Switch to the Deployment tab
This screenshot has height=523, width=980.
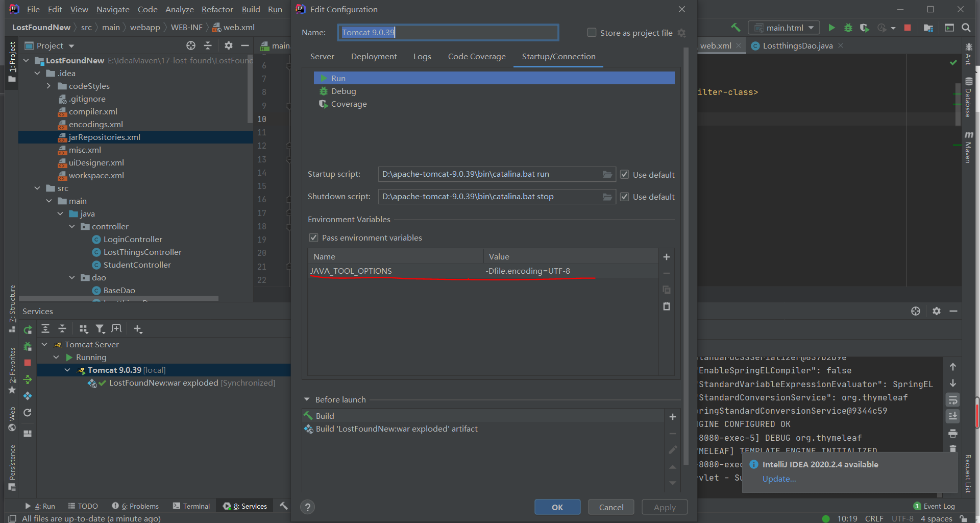click(374, 57)
